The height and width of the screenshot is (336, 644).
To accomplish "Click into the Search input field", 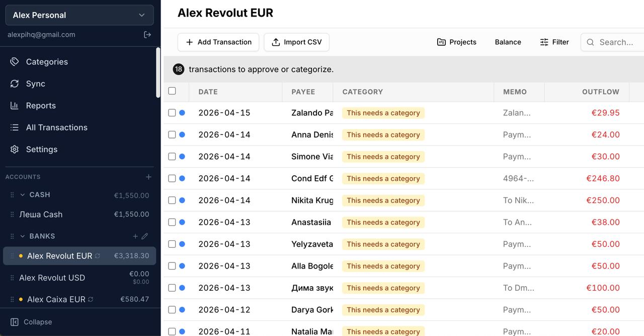I will coord(614,42).
